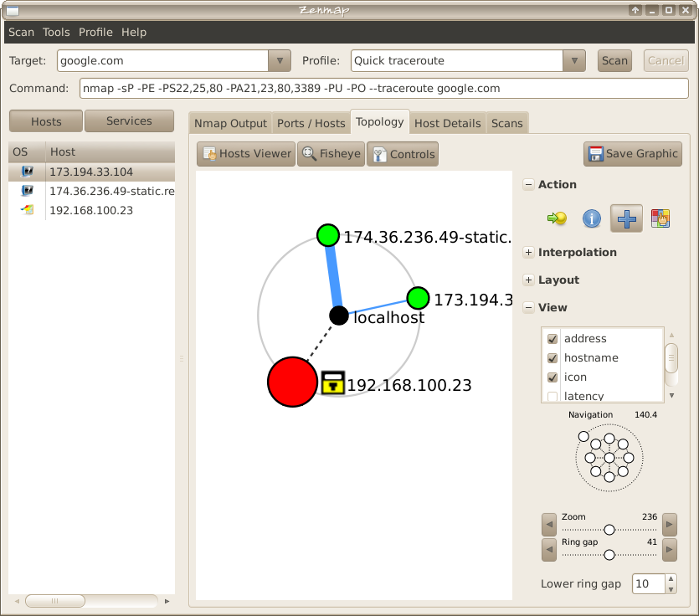The width and height of the screenshot is (699, 616).
Task: Click the group children plus icon
Action: [626, 218]
